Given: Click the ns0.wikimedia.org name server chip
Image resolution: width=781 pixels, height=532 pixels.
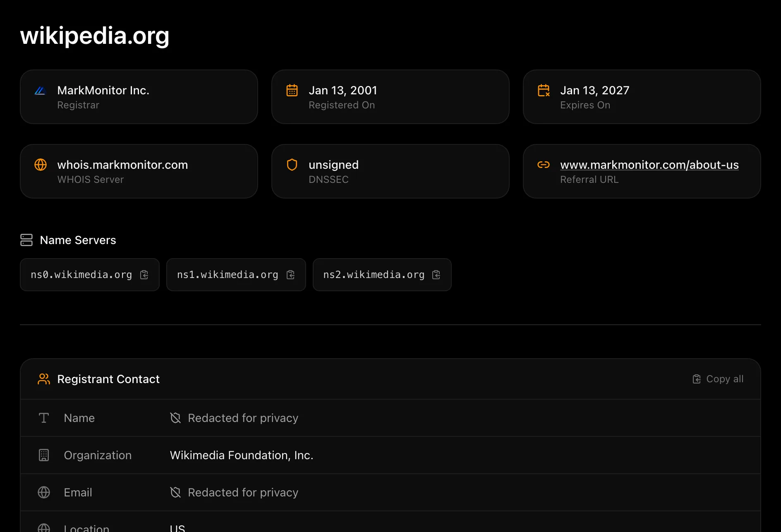Looking at the screenshot, I should pyautogui.click(x=90, y=275).
